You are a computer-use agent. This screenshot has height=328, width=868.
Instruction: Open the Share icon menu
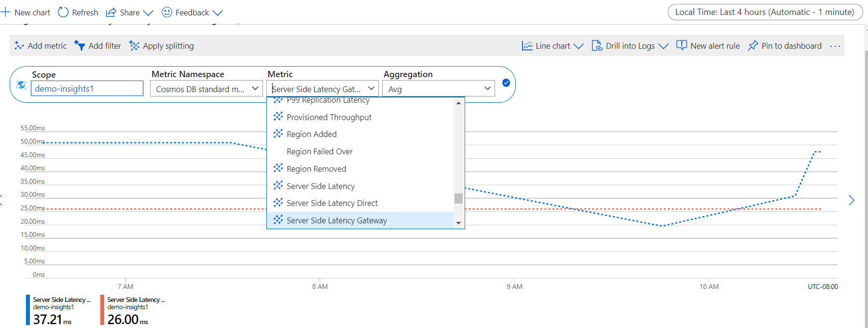coord(111,12)
